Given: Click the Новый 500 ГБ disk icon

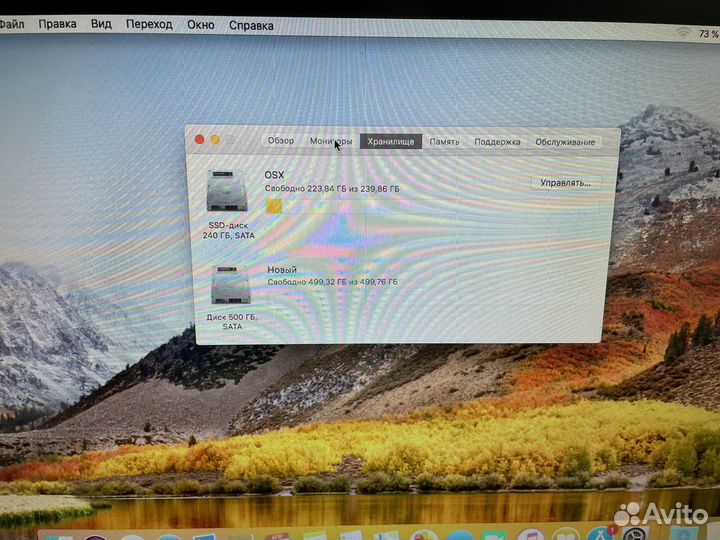Looking at the screenshot, I should click(x=231, y=285).
